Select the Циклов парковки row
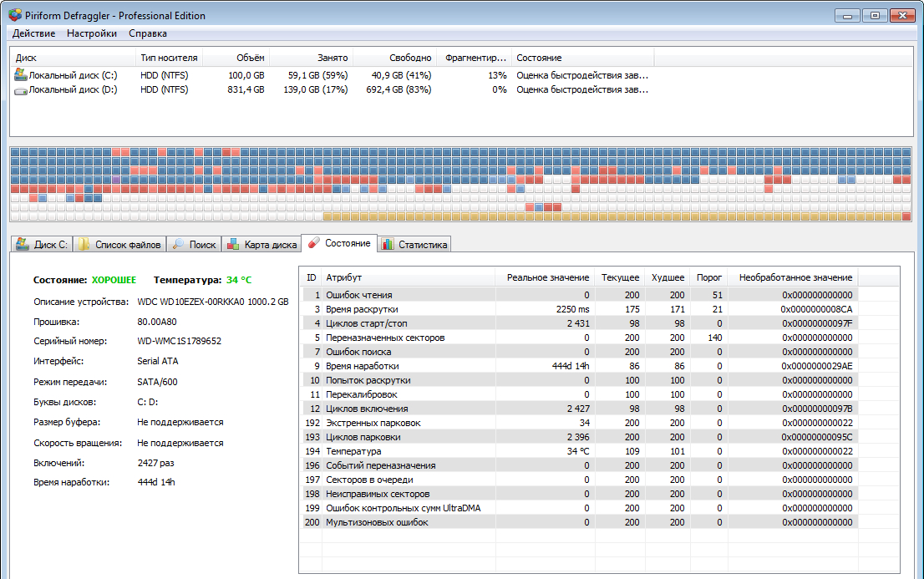The width and height of the screenshot is (924, 579). pyautogui.click(x=580, y=437)
